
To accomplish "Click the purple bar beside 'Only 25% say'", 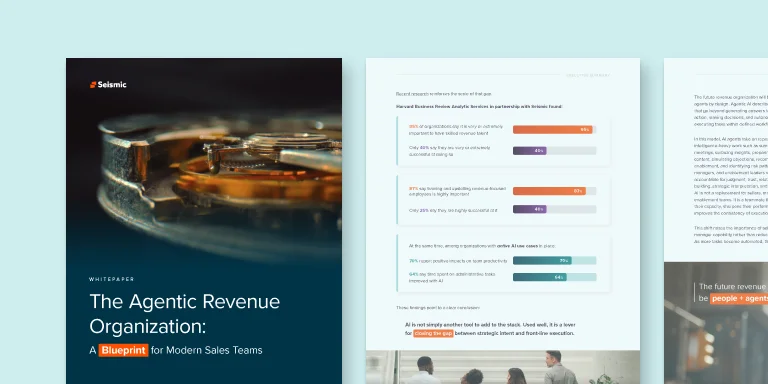I will (529, 209).
